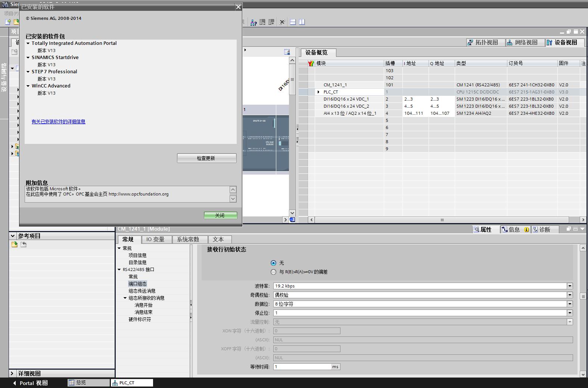
Task: Switch to the 诊断 inspector tab
Action: pos(545,230)
